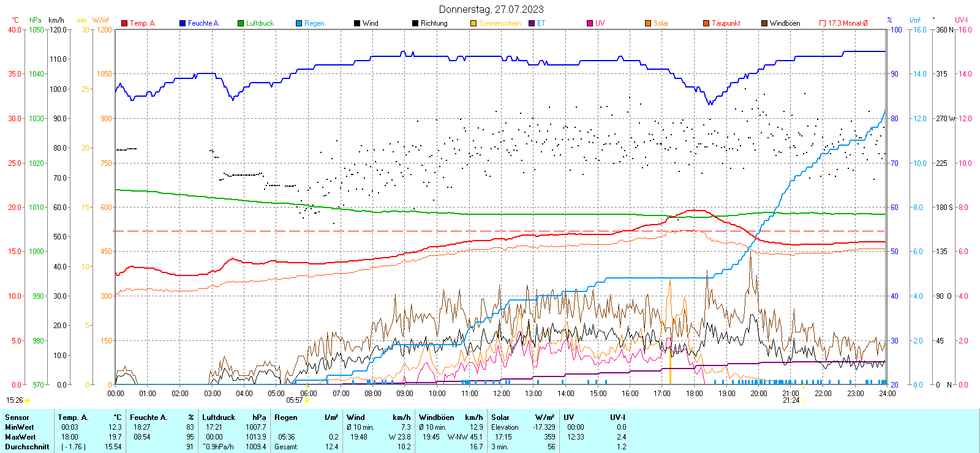Toggle the empty 17.3 Monat-Ø legend box
980x453 pixels.
(823, 23)
